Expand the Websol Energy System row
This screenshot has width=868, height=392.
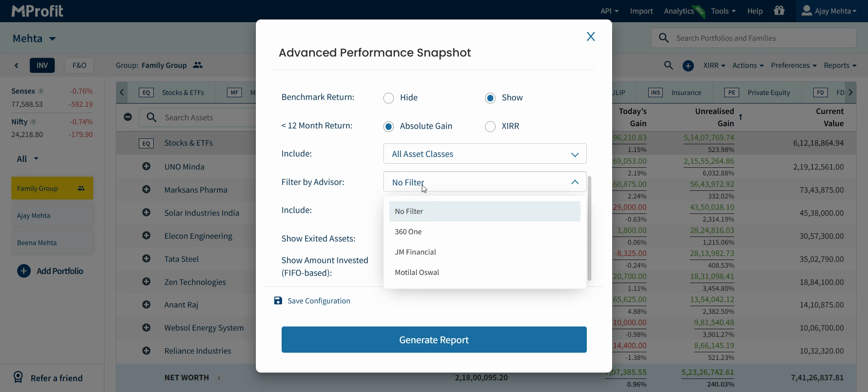pos(146,327)
